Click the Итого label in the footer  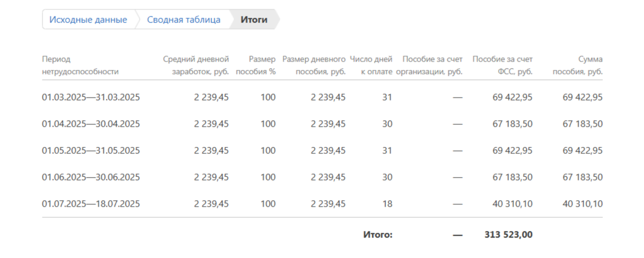(377, 235)
